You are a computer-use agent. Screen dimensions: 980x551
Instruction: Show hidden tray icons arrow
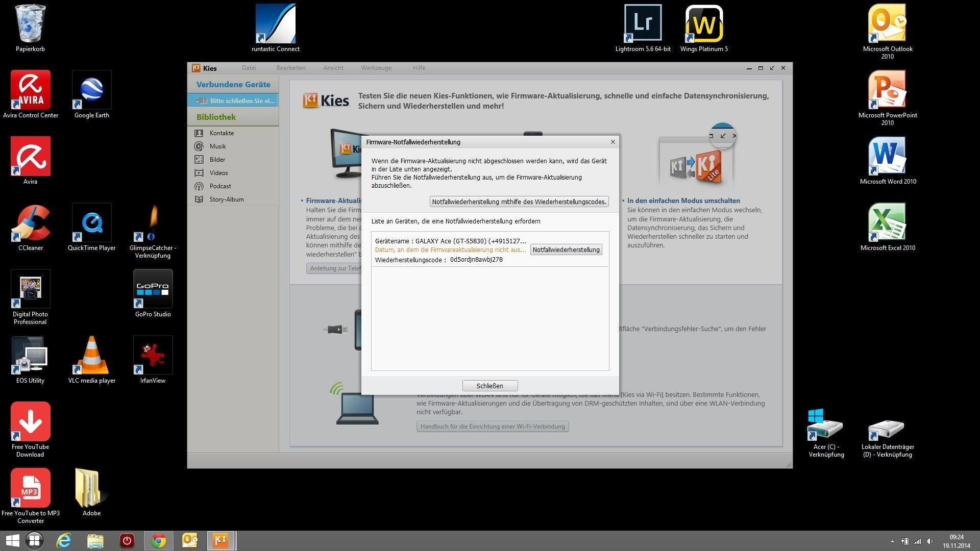892,541
